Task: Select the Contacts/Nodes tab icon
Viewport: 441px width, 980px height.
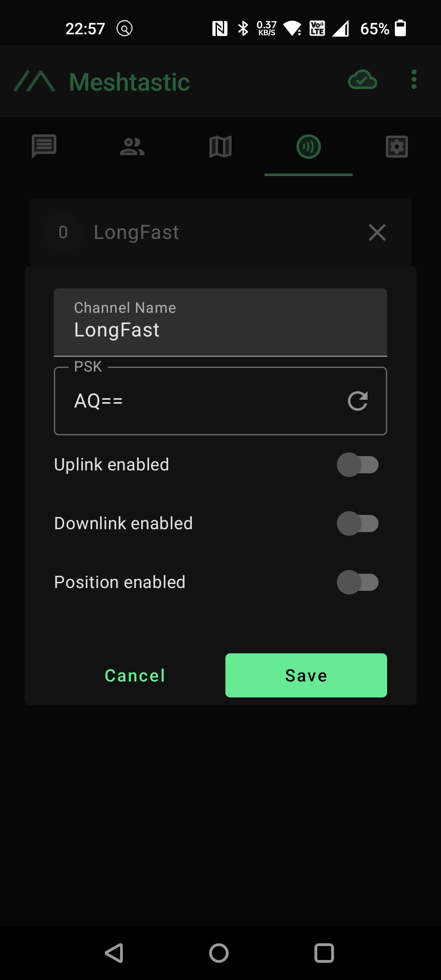Action: click(x=132, y=147)
